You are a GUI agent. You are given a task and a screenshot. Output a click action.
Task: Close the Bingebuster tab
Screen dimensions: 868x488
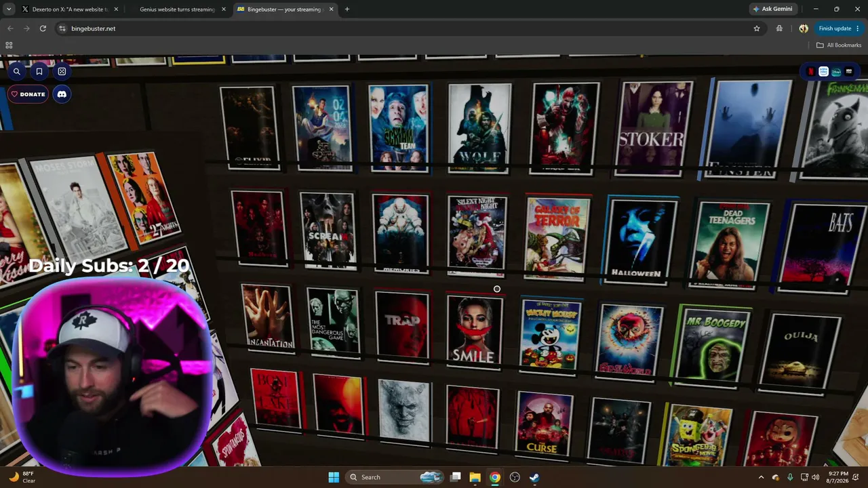[331, 9]
